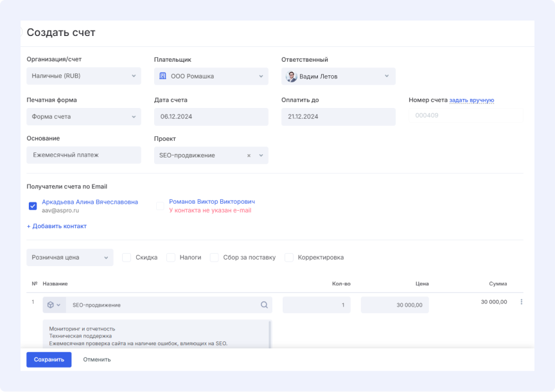The height and width of the screenshot is (392, 555).
Task: Enable the Сбор за поставку checkbox
Action: point(215,258)
